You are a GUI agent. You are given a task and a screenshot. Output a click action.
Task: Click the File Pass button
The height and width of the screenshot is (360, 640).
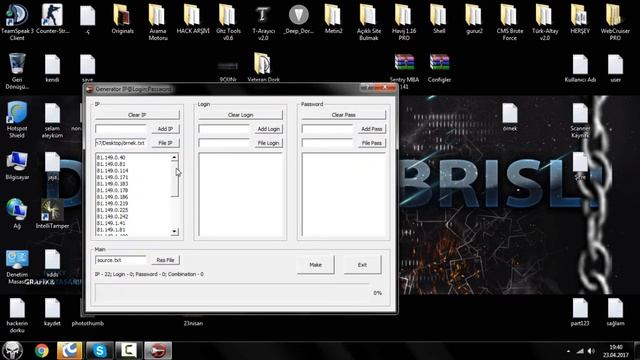pos(372,143)
